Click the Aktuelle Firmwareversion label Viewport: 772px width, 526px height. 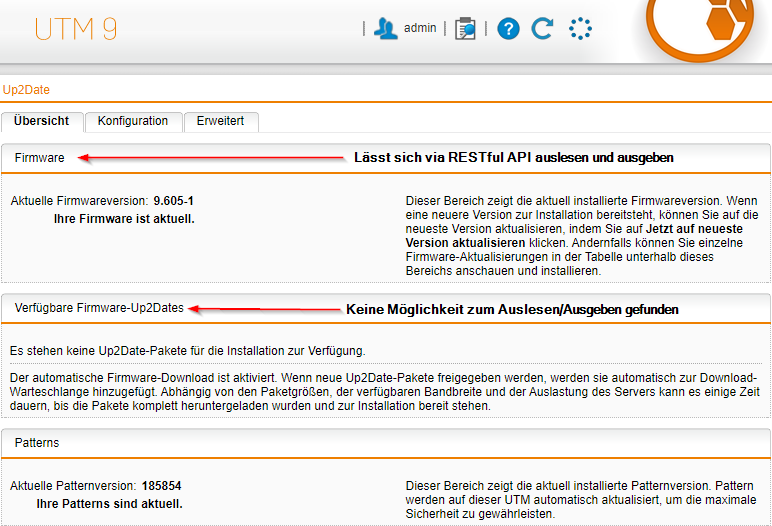[79, 201]
